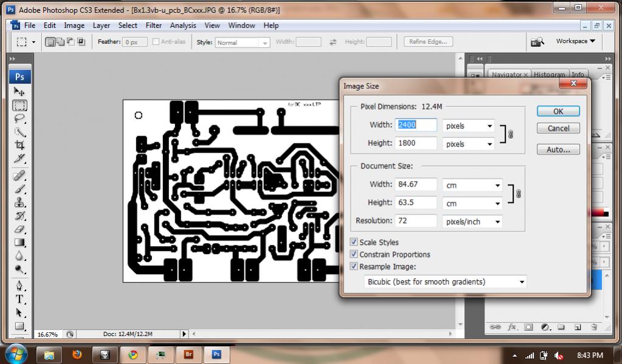Open the Windows Start menu
The height and width of the screenshot is (364, 622).
(x=16, y=354)
